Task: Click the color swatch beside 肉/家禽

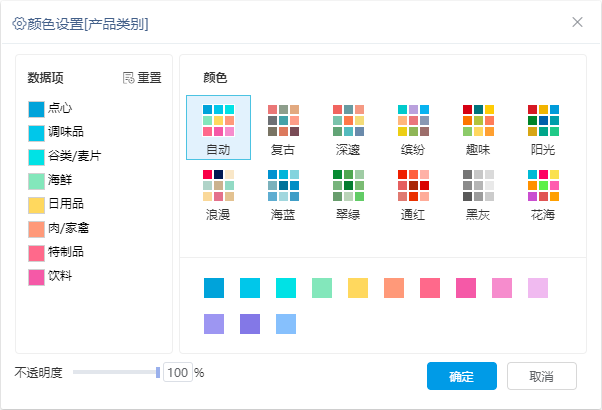Action: 36,229
